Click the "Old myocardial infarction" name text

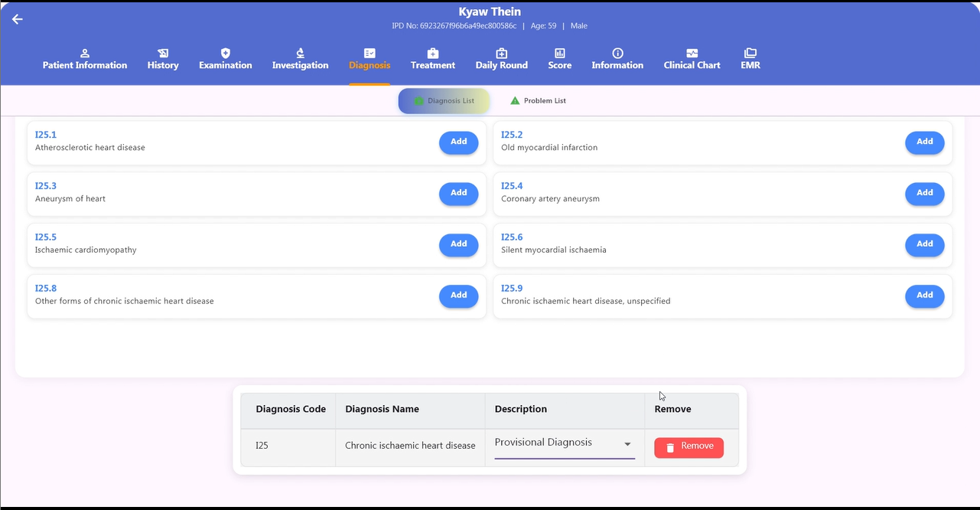tap(549, 148)
